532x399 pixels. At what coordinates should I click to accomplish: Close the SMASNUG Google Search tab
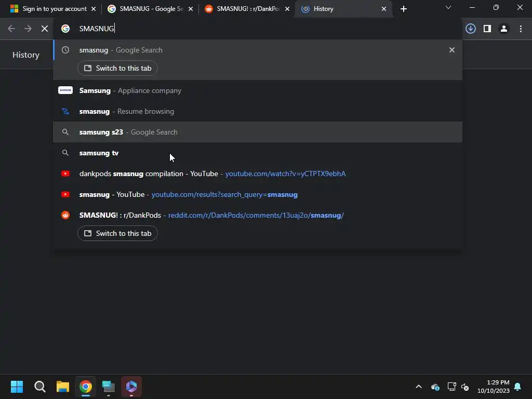(191, 9)
